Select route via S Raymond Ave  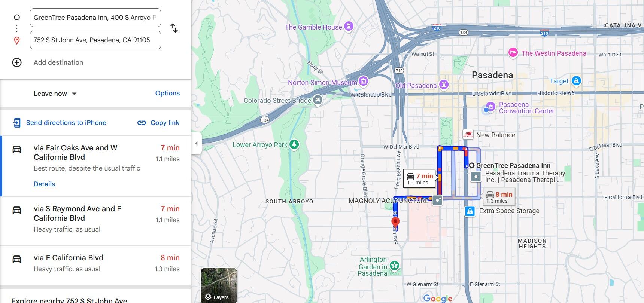tap(95, 221)
